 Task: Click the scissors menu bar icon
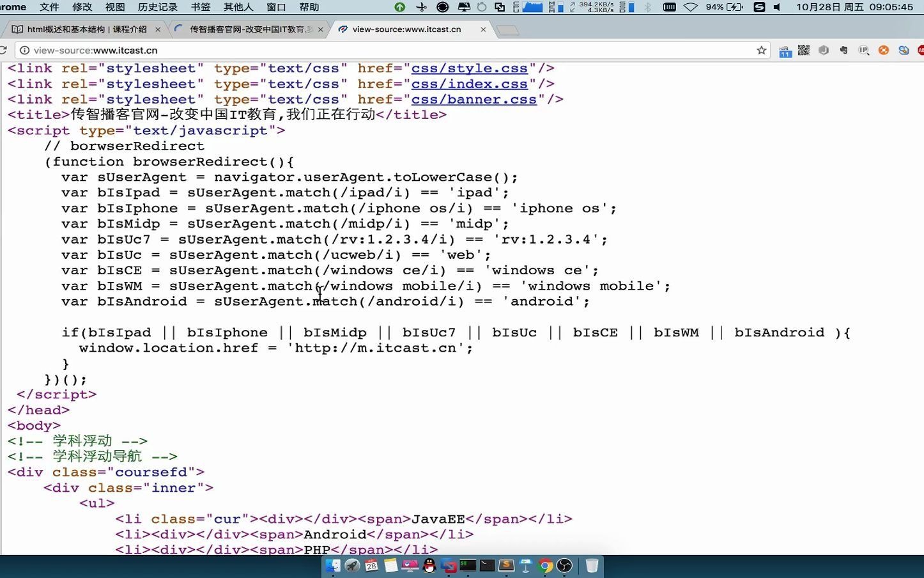click(421, 7)
